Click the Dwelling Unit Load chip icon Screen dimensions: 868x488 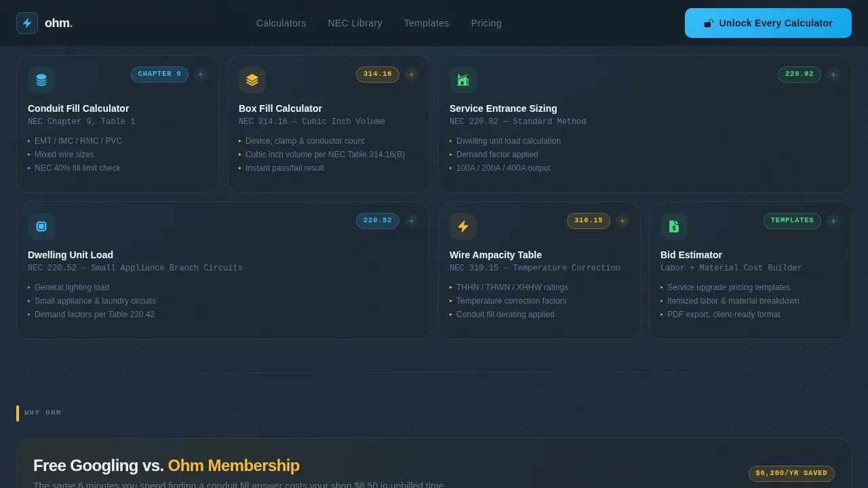[x=41, y=226]
